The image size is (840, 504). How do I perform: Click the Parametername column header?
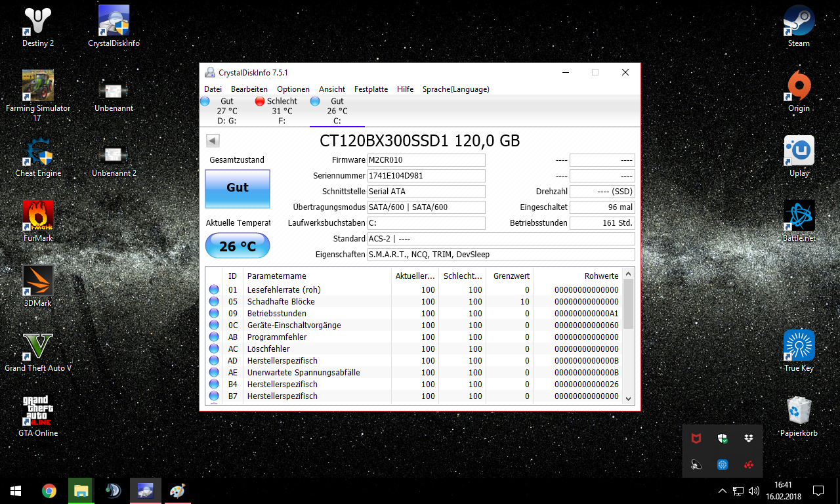pos(317,276)
